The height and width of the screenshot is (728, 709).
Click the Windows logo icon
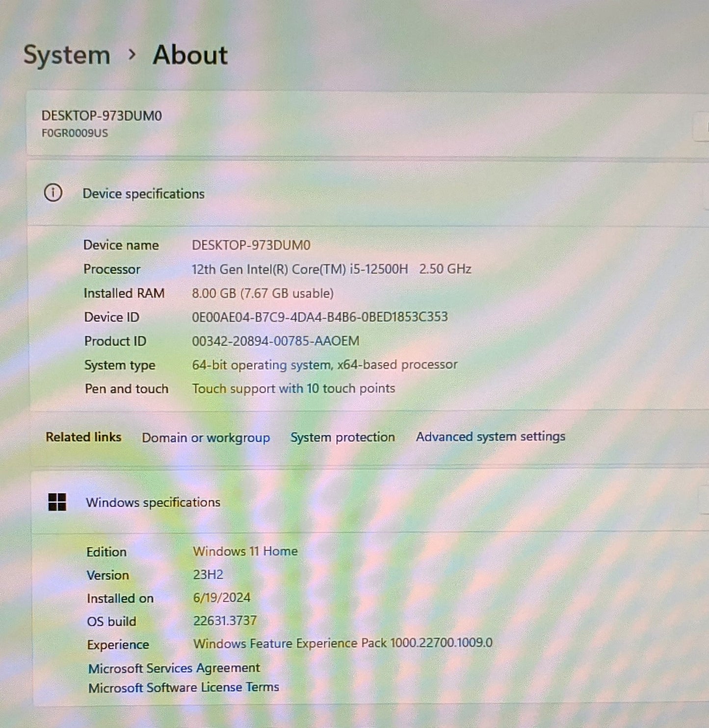point(57,502)
